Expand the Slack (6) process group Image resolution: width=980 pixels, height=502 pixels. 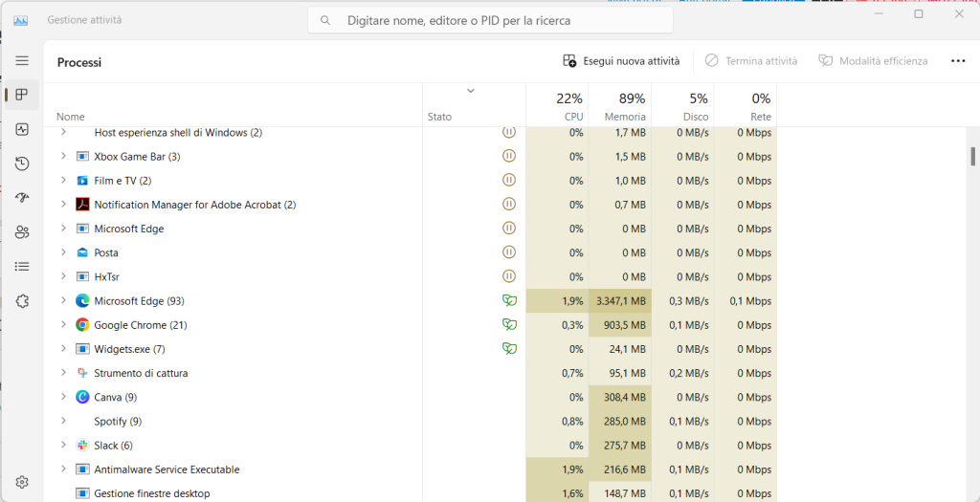[63, 446]
